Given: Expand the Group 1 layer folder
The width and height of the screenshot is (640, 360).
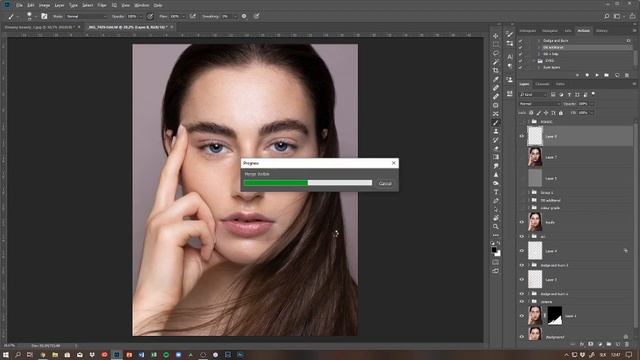Looking at the screenshot, I should tap(529, 192).
